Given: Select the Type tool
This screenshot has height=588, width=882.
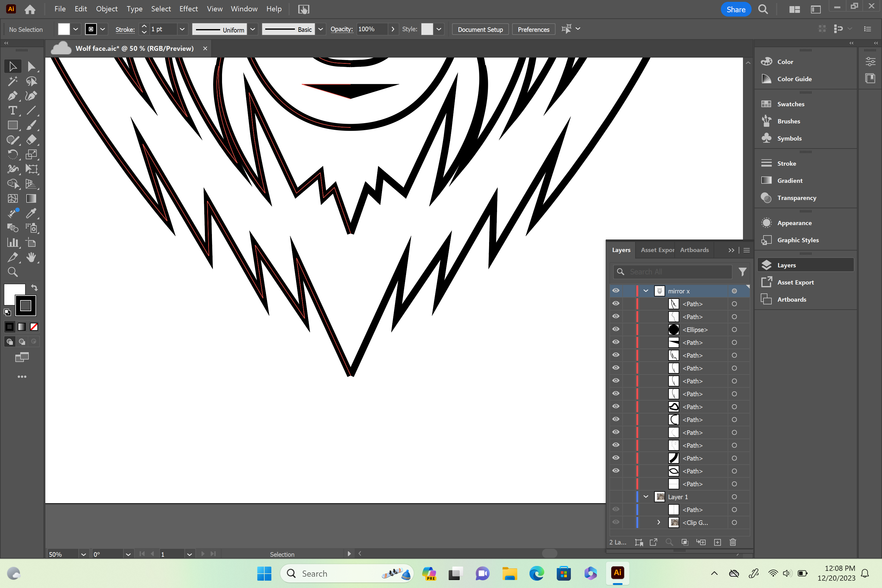Looking at the screenshot, I should point(12,111).
